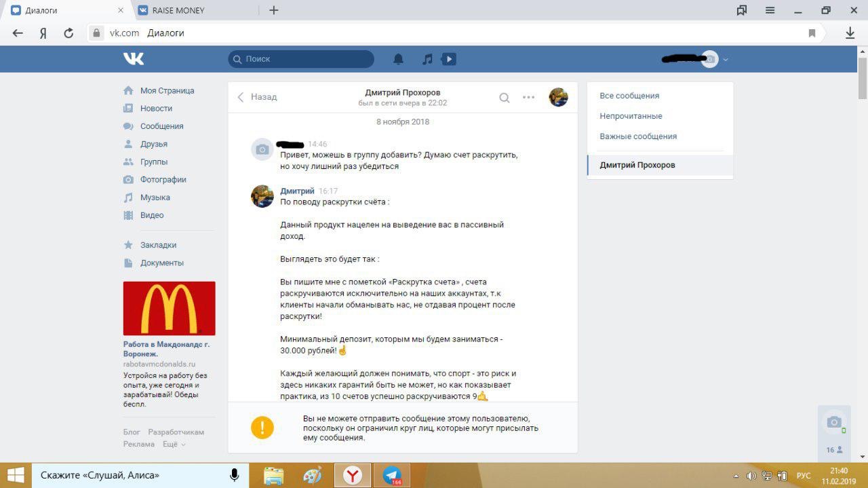Select the Дмитрий Прохоров conversation in right panel
868x488 pixels.
point(660,165)
